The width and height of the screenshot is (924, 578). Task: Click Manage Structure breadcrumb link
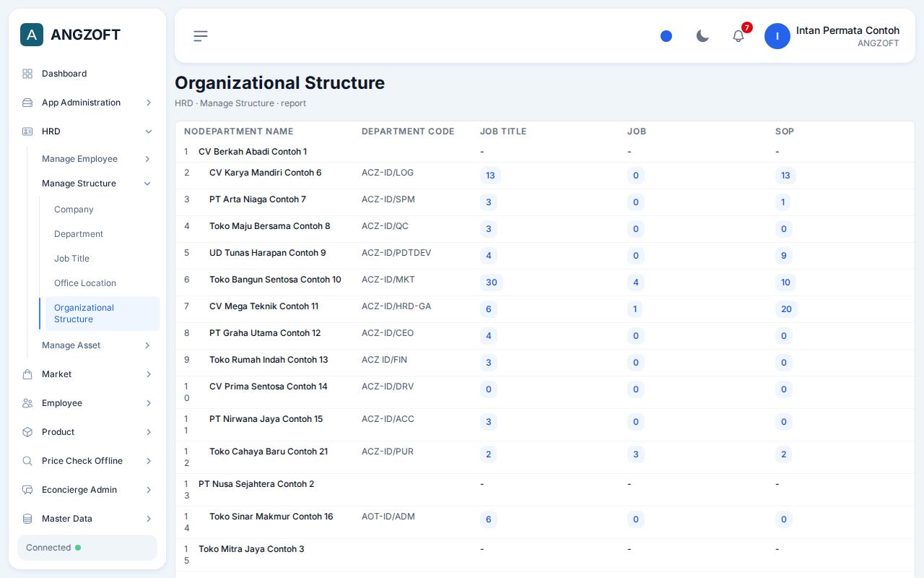237,103
